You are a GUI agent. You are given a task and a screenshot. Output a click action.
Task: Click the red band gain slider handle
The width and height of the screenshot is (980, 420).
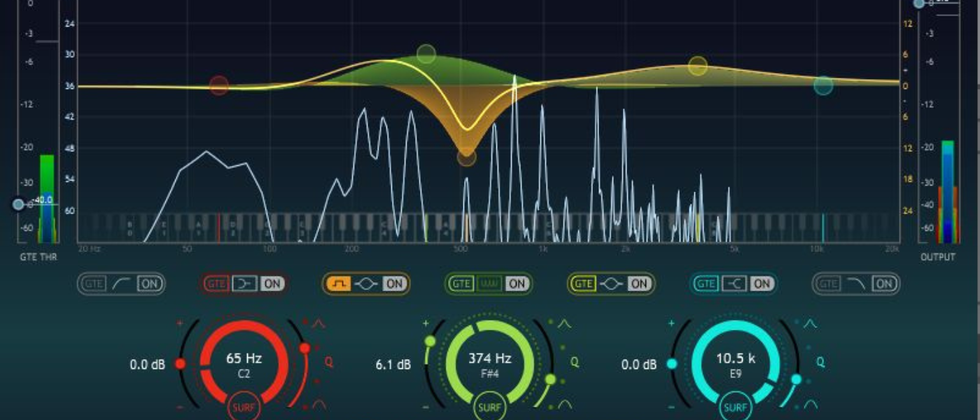tap(180, 364)
